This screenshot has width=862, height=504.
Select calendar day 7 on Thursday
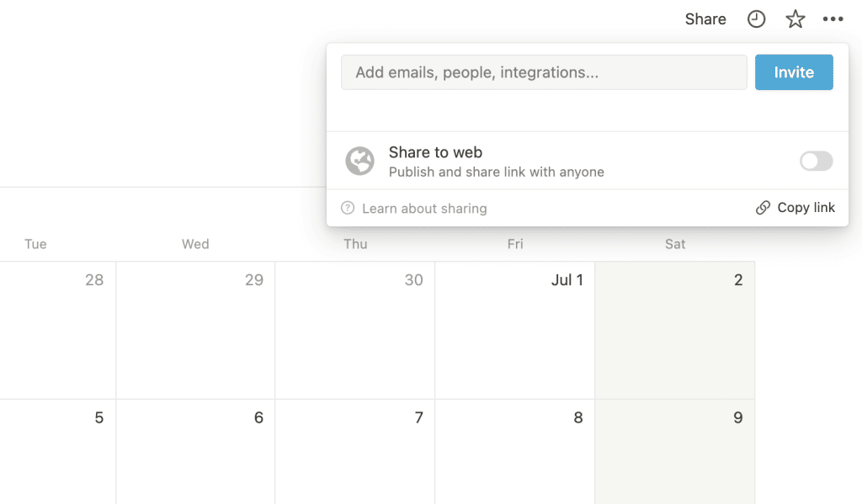pyautogui.click(x=355, y=452)
